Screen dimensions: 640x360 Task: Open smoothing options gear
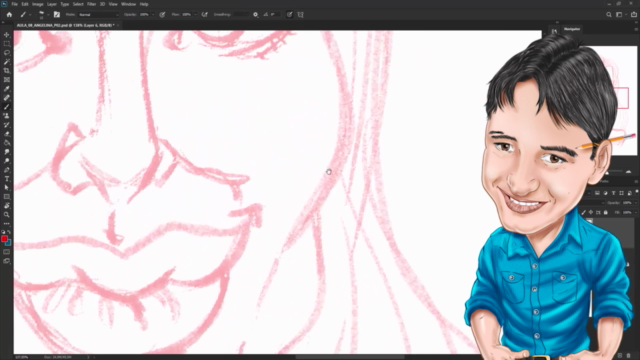click(x=256, y=15)
